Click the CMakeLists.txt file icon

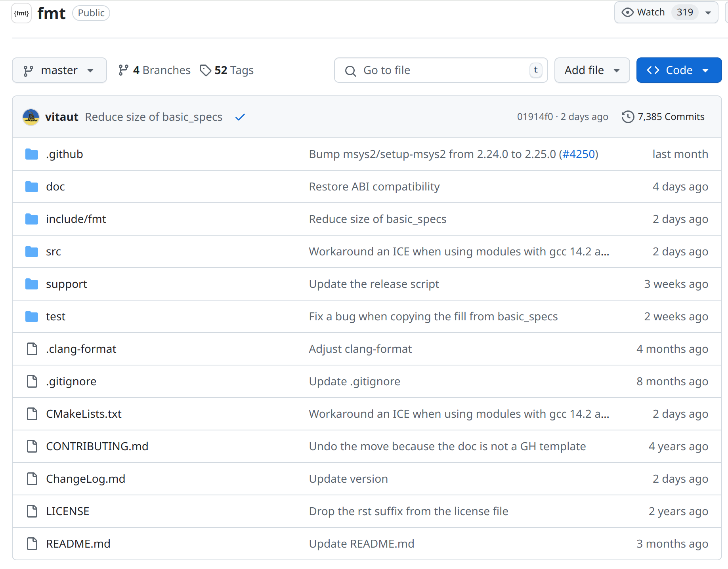[x=32, y=414]
